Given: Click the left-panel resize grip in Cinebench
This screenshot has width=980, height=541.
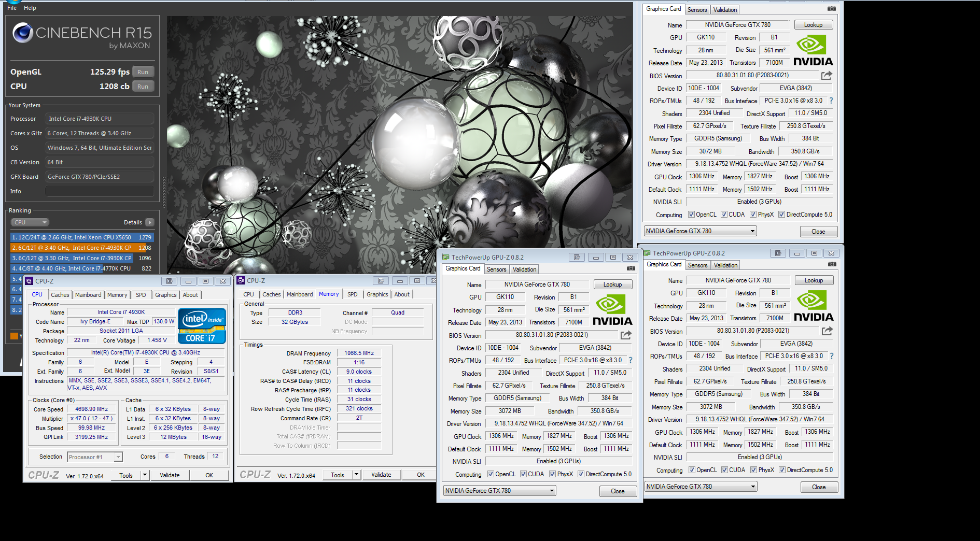Looking at the screenshot, I should pyautogui.click(x=164, y=192).
